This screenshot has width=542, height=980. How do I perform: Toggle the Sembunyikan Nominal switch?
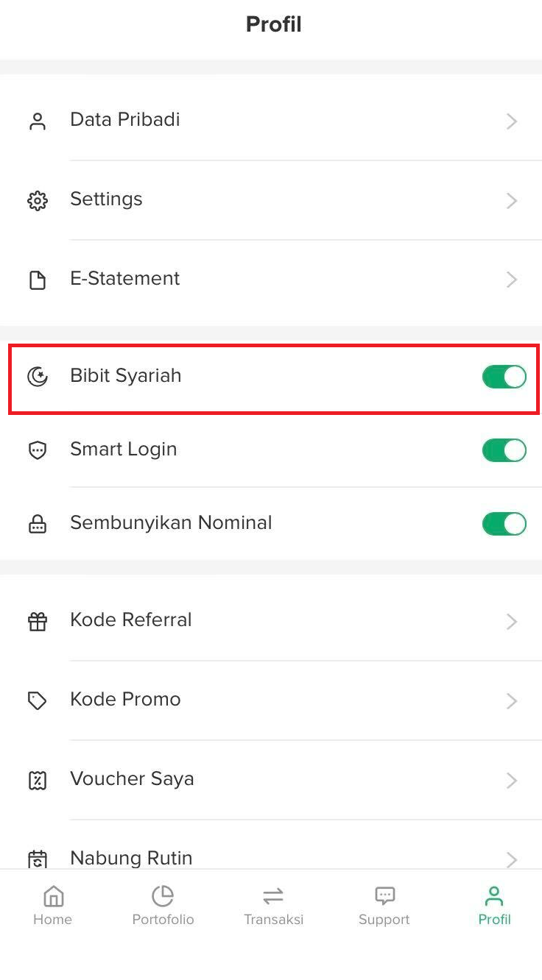pos(504,524)
